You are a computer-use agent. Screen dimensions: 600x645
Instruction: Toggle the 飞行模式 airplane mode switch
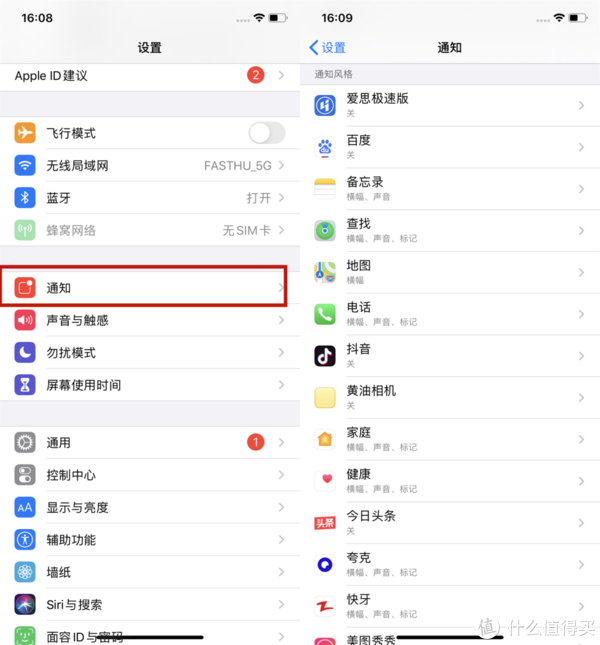click(x=266, y=133)
